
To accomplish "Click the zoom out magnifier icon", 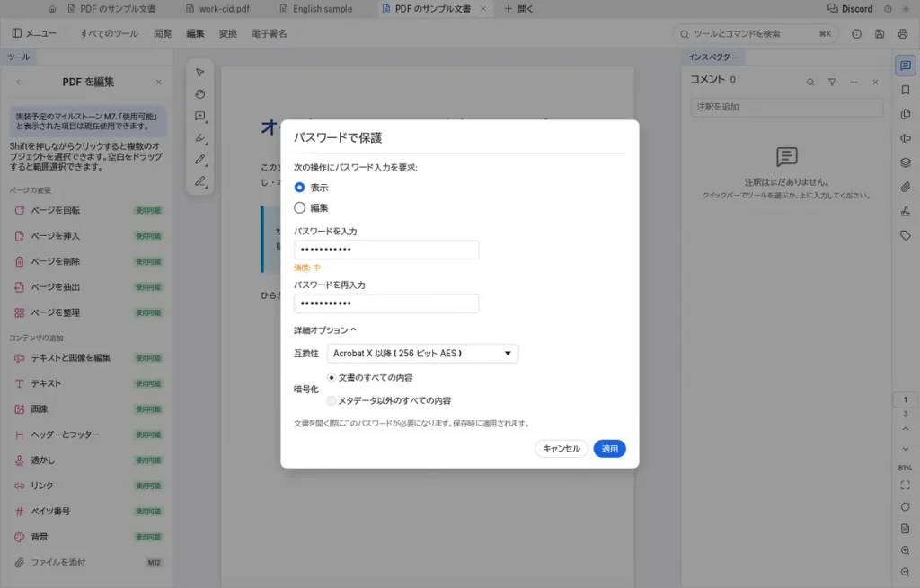I will click(x=906, y=572).
